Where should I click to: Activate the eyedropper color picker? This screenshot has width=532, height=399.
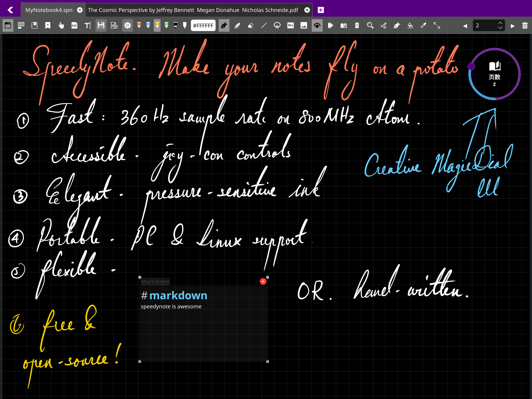423,25
